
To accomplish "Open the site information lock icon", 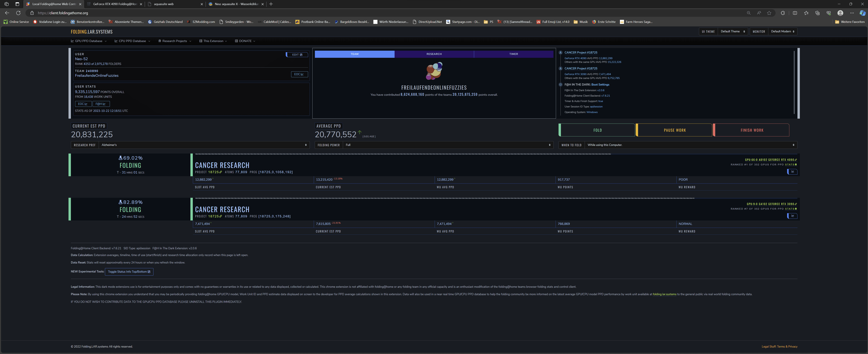I will [x=32, y=13].
